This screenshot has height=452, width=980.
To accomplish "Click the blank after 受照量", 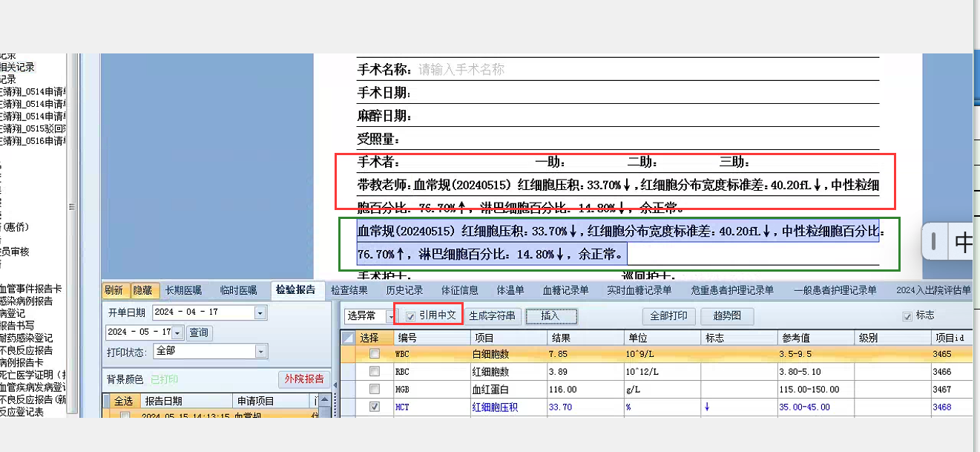I will coord(639,139).
